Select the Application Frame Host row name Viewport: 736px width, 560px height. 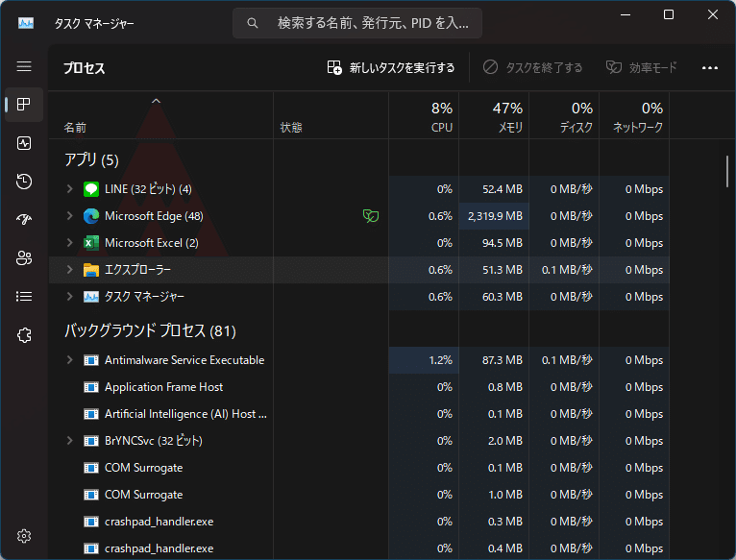pos(163,387)
